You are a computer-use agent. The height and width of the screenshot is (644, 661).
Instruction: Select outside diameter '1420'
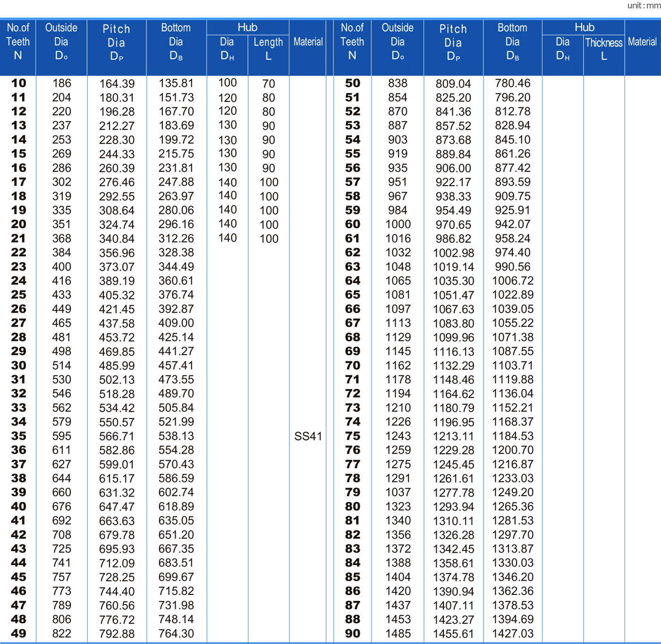398,591
